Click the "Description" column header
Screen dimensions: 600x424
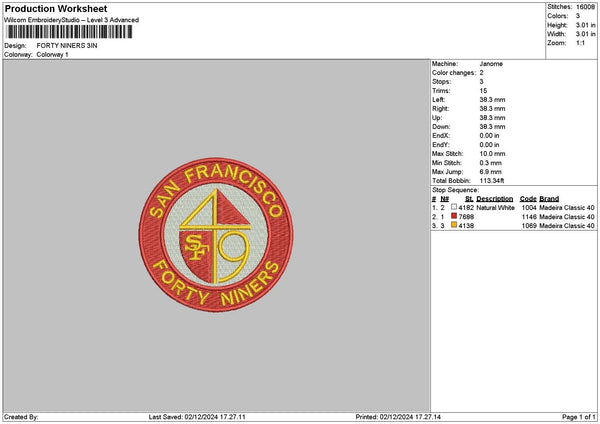tap(494, 199)
